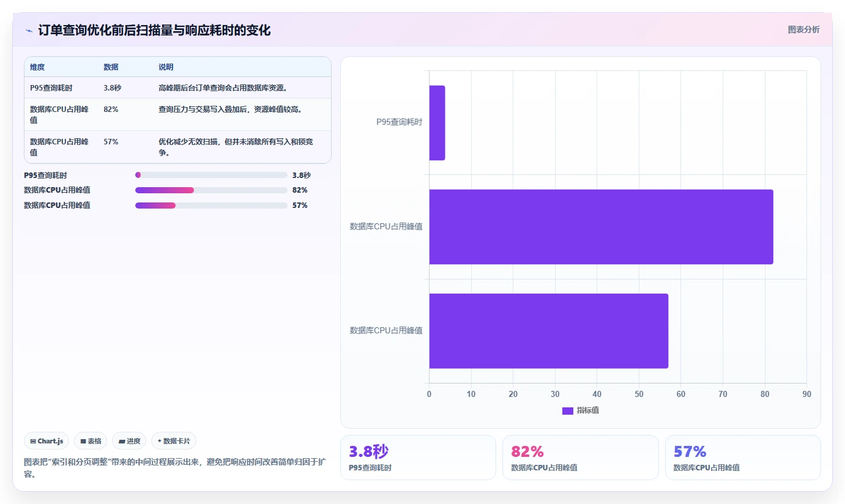Select the 82% data card
Screen dimensions: 845x504
tap(580, 458)
